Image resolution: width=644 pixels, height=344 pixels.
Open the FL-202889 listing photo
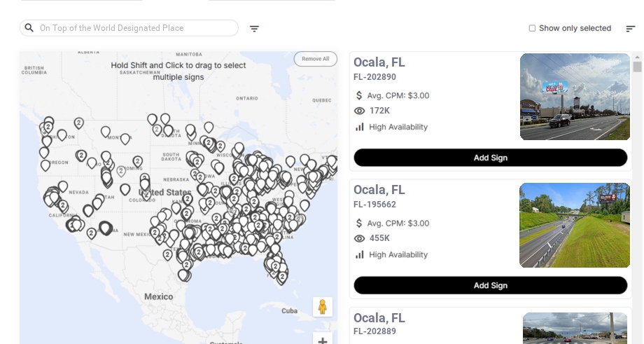click(575, 328)
